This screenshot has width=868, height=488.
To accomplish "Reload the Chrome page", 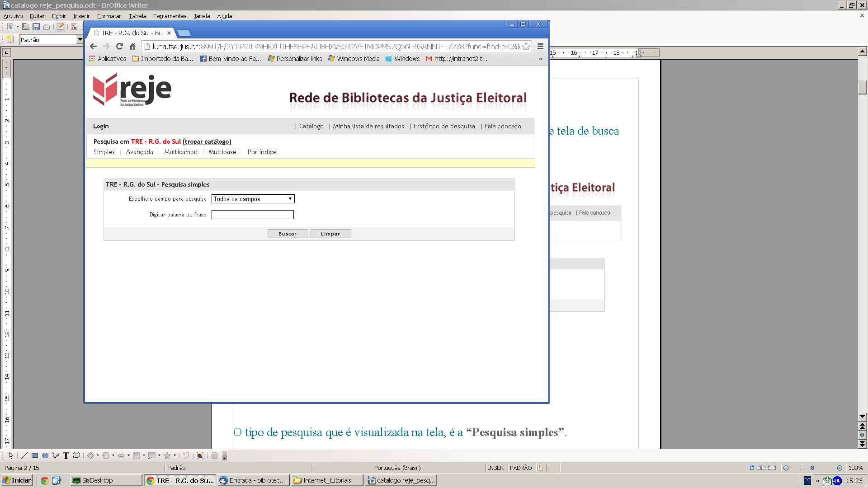I will click(x=119, y=46).
